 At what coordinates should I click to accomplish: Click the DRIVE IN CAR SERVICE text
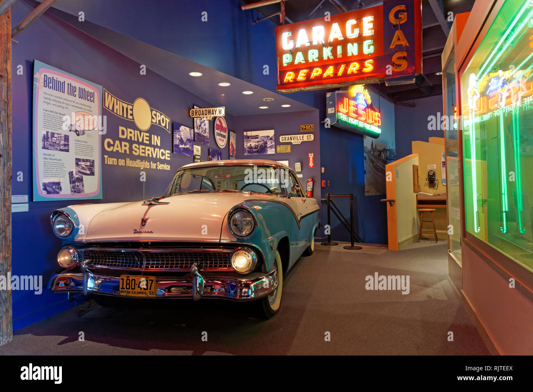(137, 143)
